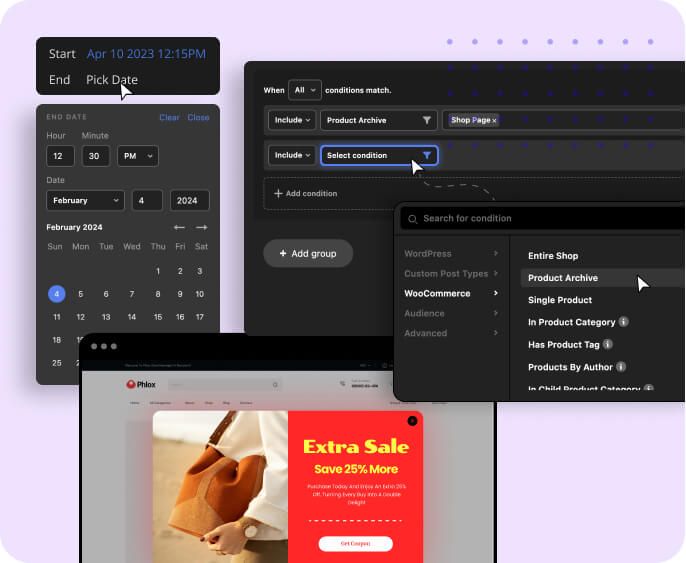Screen dimensions: 686x563
Task: Select day 1 in February calendar
Action: click(x=158, y=271)
